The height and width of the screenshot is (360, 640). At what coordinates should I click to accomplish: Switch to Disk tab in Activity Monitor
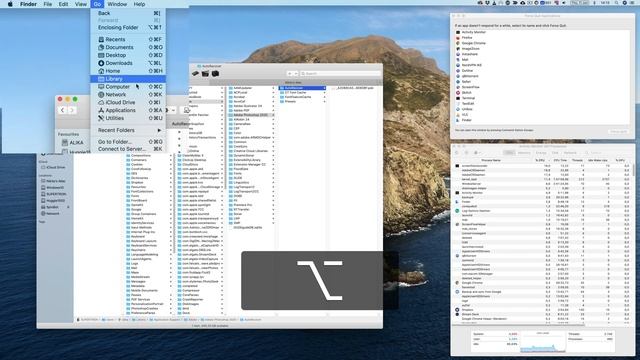(x=556, y=153)
